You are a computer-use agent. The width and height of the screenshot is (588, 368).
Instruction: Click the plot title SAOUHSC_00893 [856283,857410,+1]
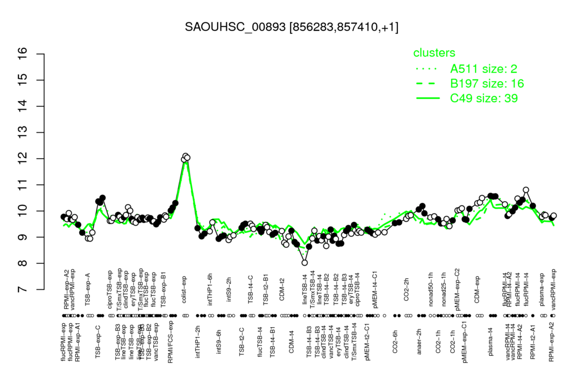[x=291, y=27]
